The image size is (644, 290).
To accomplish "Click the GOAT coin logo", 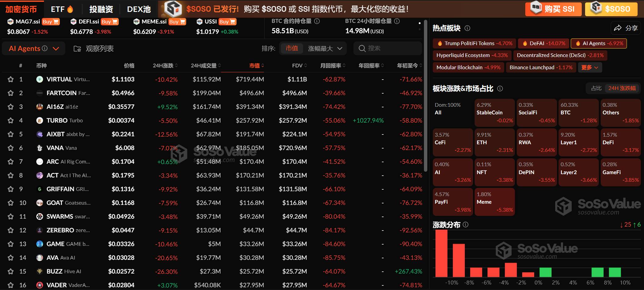I will tap(40, 203).
